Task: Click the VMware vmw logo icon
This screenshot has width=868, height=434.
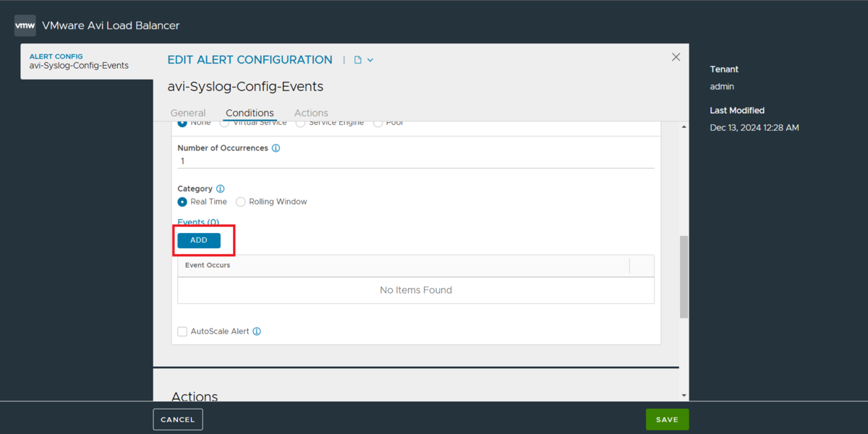Action: (25, 25)
